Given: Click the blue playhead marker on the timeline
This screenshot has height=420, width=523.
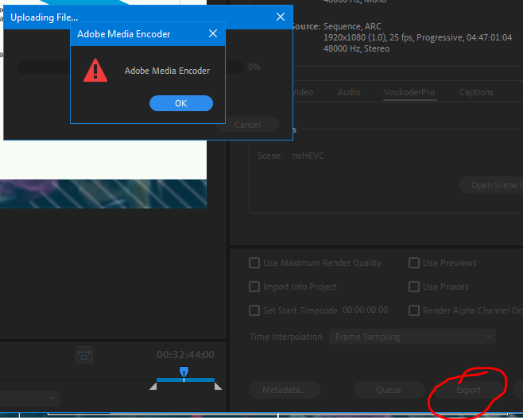Looking at the screenshot, I should [184, 372].
